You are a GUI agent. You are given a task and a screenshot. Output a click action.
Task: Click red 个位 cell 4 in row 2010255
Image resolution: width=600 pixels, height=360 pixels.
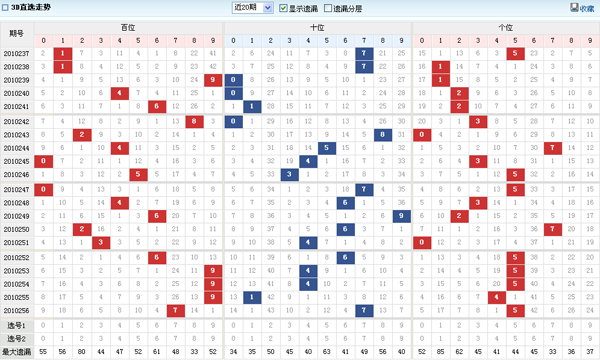click(496, 297)
